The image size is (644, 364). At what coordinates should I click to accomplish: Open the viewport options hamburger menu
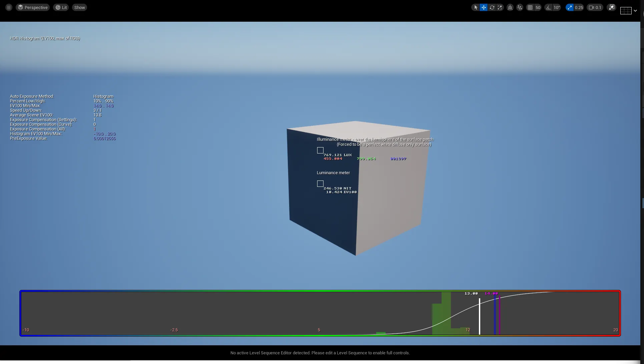(9, 7)
